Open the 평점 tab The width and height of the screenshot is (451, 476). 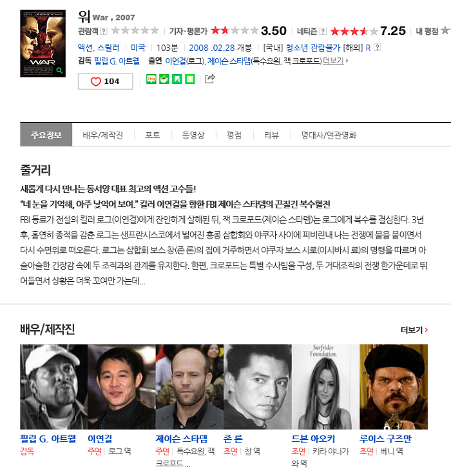click(x=234, y=135)
